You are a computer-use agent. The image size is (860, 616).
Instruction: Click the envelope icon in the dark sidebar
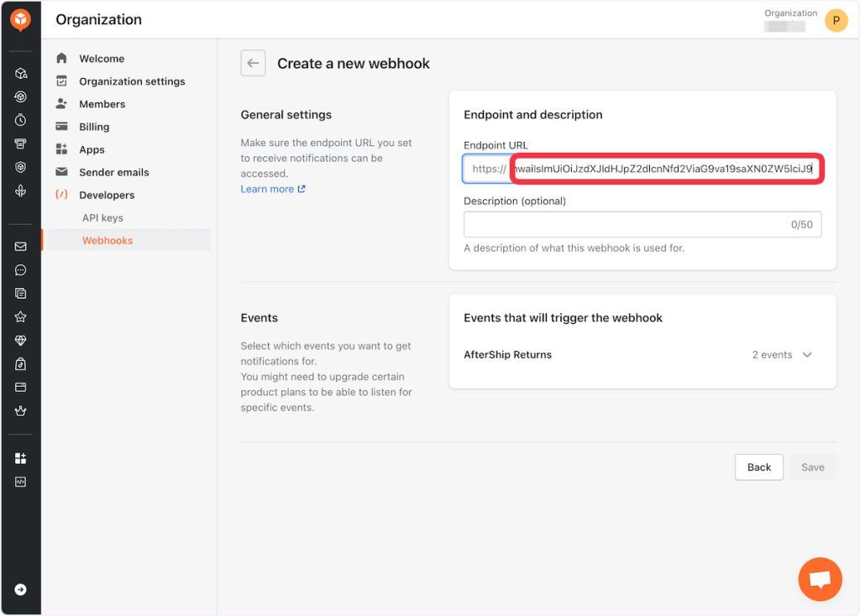pyautogui.click(x=21, y=247)
